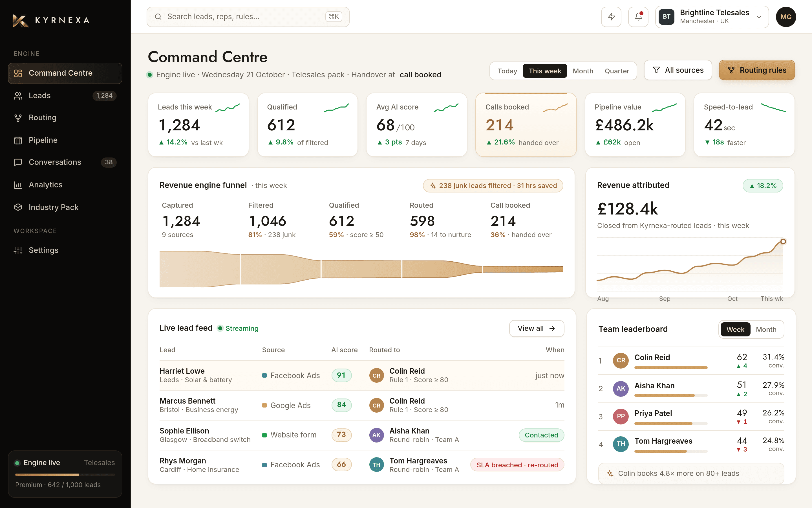
Task: Set leaderboard toggle to Month
Action: 766,330
